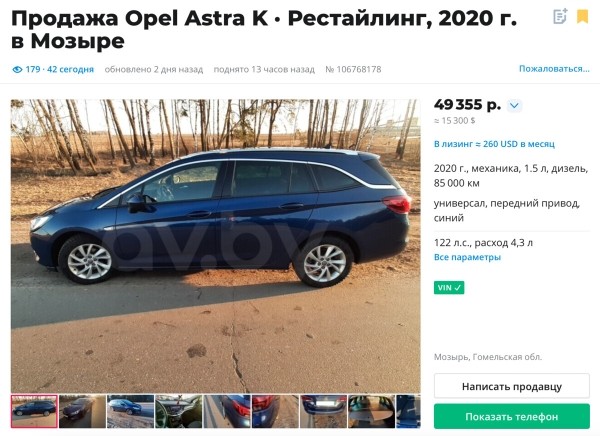This screenshot has width=600, height=436.
Task: Expand the price currency dropdown arrow
Action: pos(515,105)
